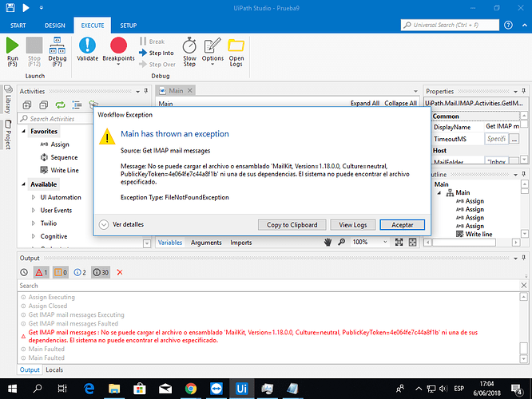Open the help question-mark icon

coord(508,25)
